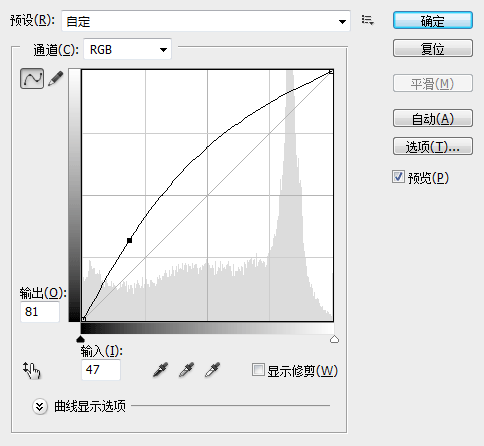Viewport: 484px width, 446px height.
Task: Open 选项(T)... options dialog
Action: coord(433,146)
